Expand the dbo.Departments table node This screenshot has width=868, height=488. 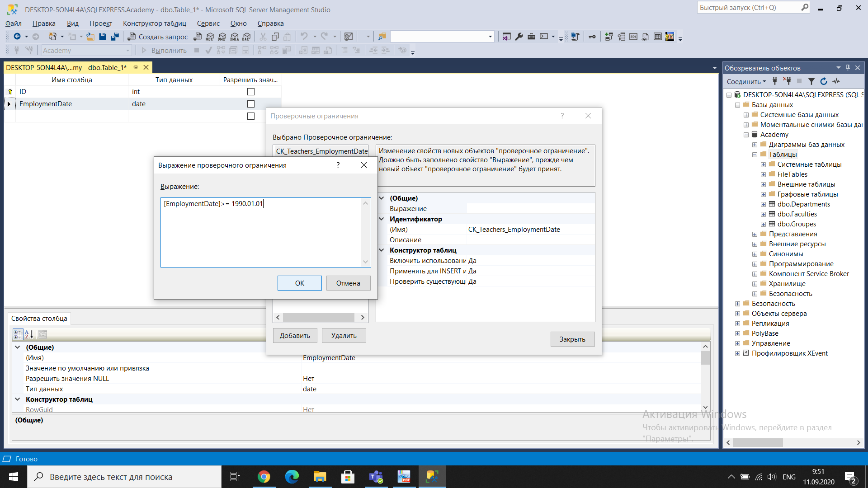tap(763, 204)
